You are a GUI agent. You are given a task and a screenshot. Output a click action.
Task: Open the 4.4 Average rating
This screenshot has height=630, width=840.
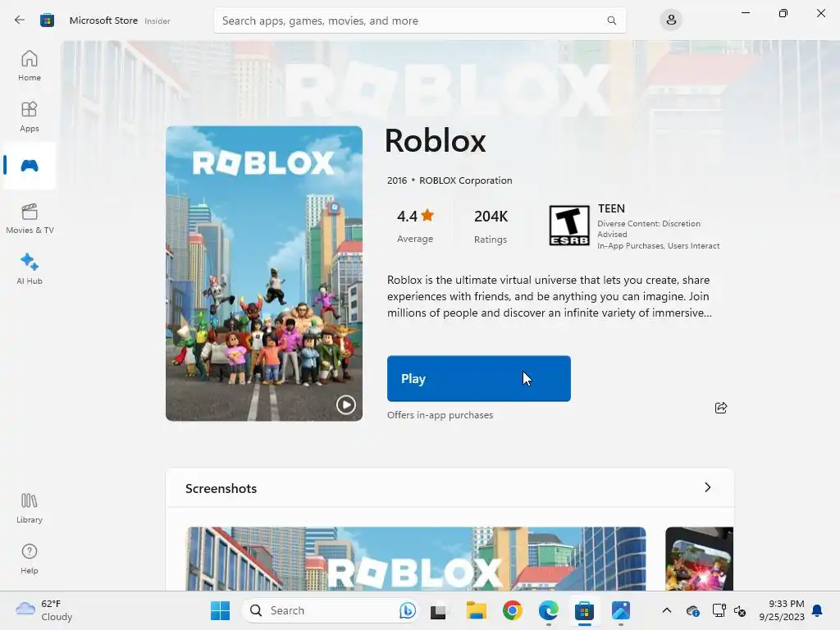coord(415,226)
